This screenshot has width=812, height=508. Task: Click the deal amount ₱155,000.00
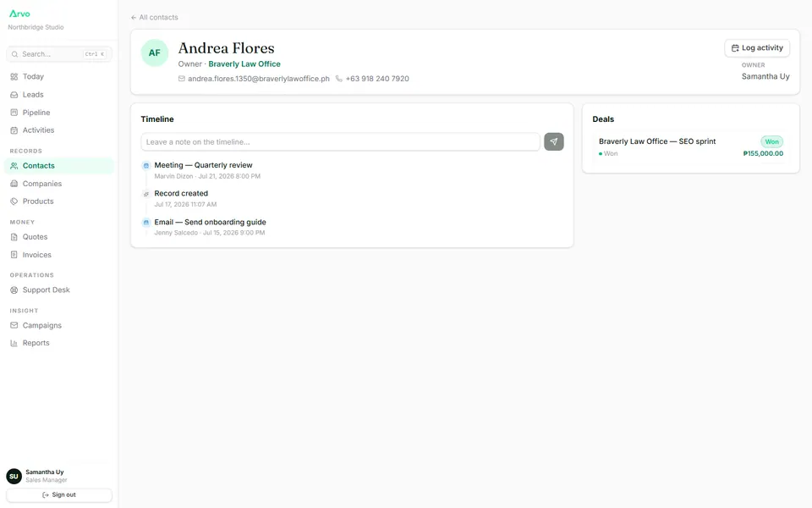pos(763,153)
